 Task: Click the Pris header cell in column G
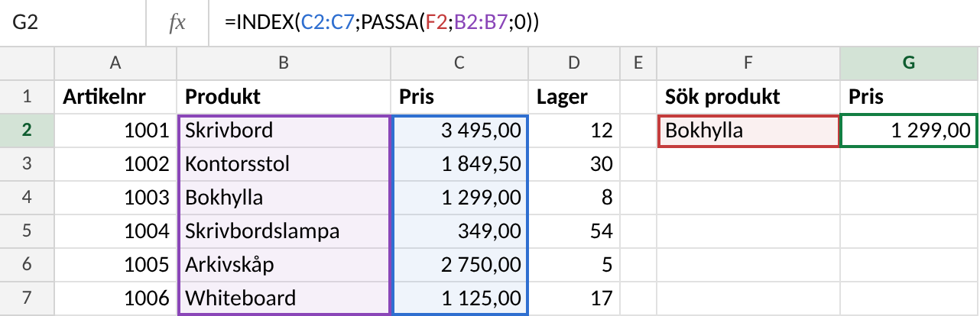tap(910, 96)
